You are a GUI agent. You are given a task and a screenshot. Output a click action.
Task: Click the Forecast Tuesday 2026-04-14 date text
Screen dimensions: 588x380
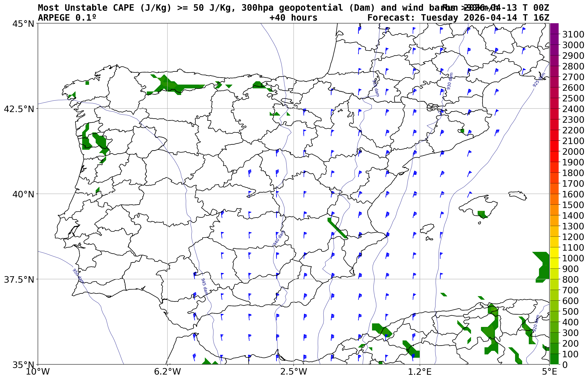pyautogui.click(x=458, y=18)
